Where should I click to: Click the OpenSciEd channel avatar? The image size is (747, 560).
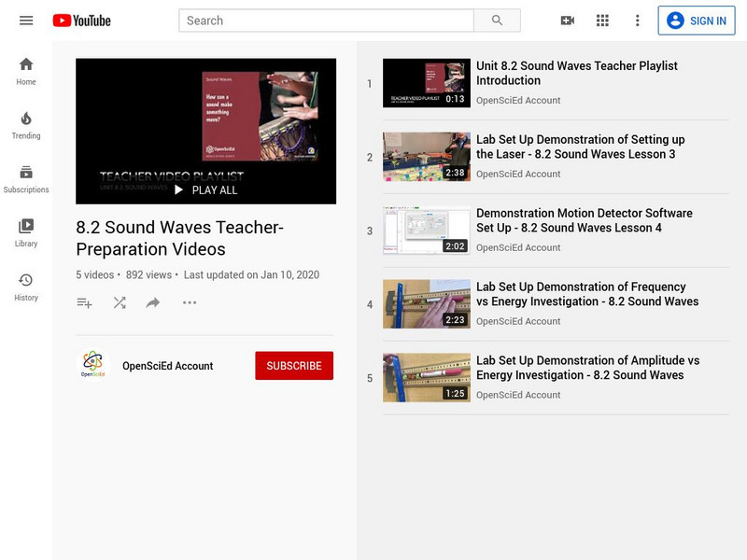point(92,365)
